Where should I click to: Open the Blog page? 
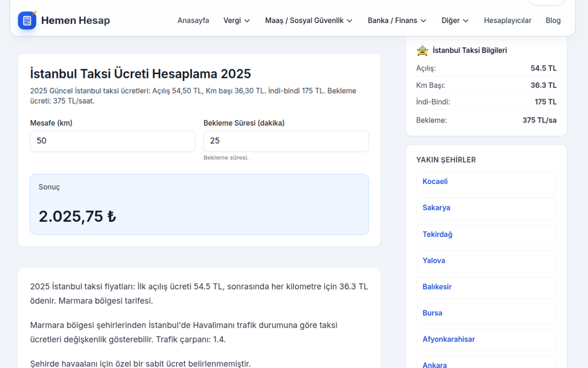click(553, 21)
